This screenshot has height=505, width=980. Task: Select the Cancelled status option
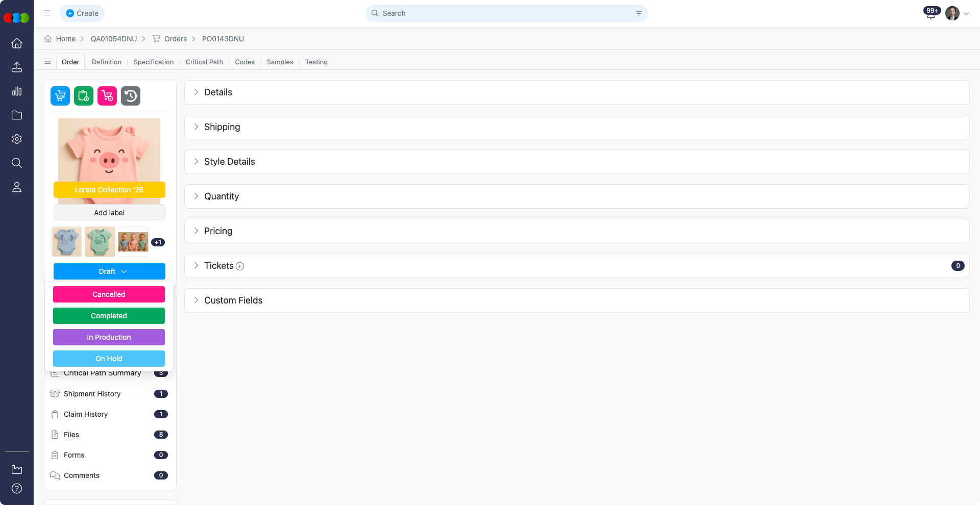tap(109, 294)
